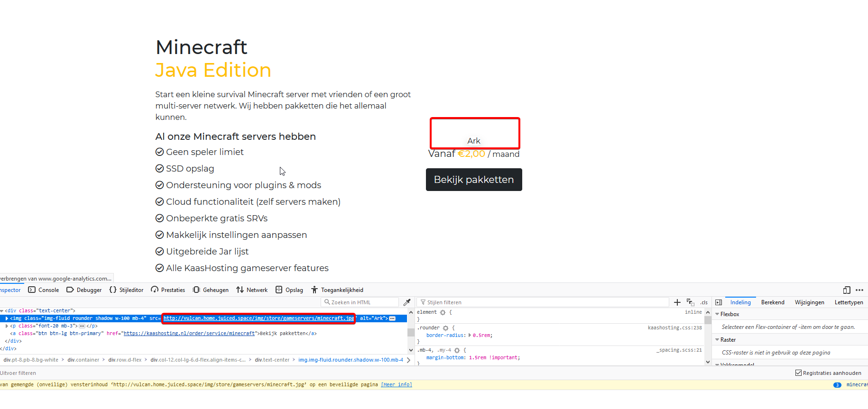
Task: Expand the p font-20 mb-3 element
Action: pos(7,326)
